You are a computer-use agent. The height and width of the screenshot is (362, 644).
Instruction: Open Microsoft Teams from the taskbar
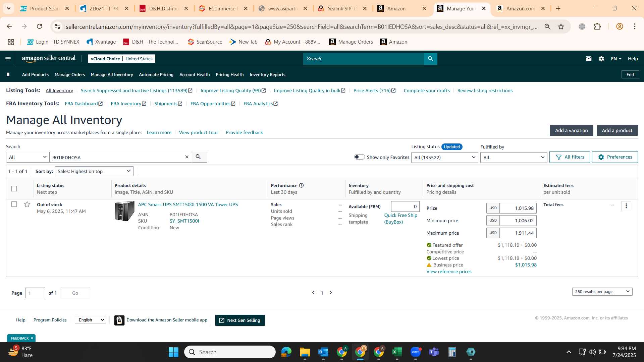coord(434,352)
